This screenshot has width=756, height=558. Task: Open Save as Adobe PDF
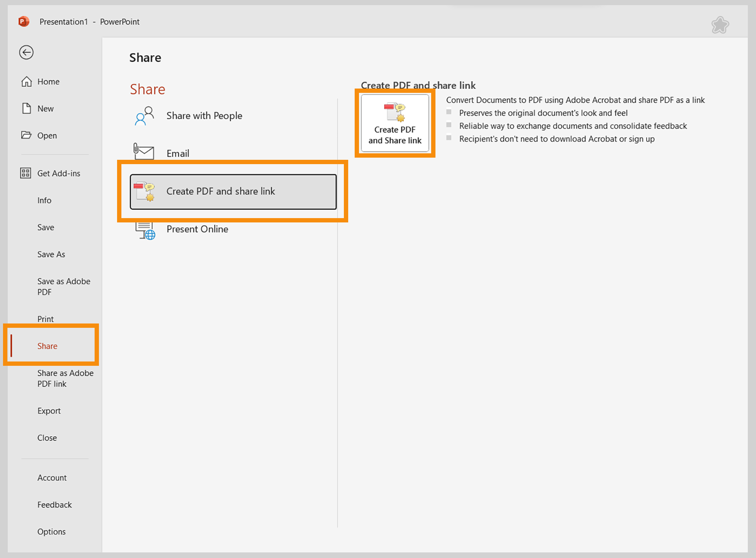pyautogui.click(x=64, y=286)
